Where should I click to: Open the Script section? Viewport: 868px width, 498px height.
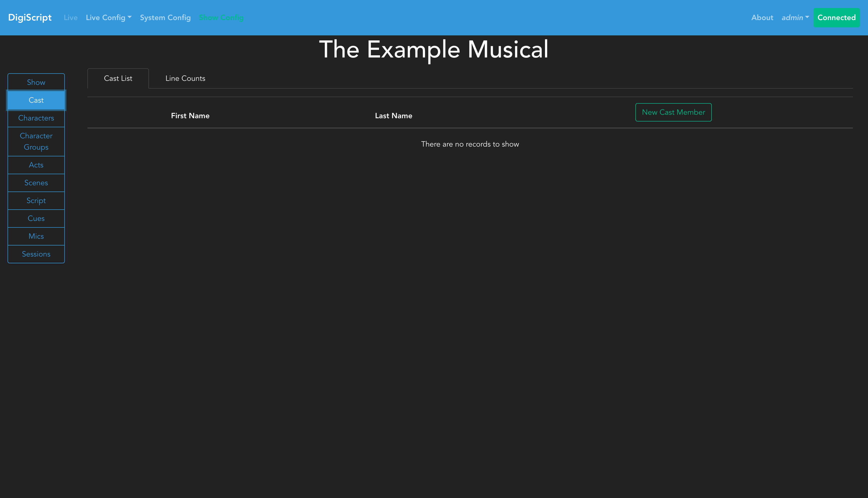(x=36, y=201)
